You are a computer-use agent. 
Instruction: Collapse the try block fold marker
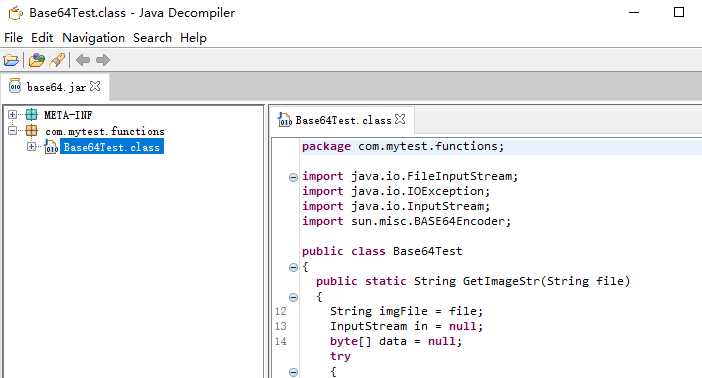pos(293,372)
